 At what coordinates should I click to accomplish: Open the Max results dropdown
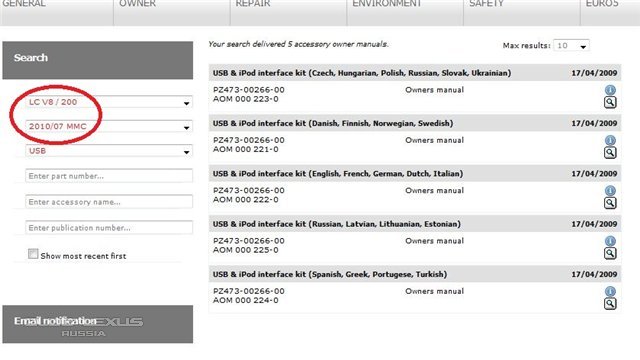571,46
